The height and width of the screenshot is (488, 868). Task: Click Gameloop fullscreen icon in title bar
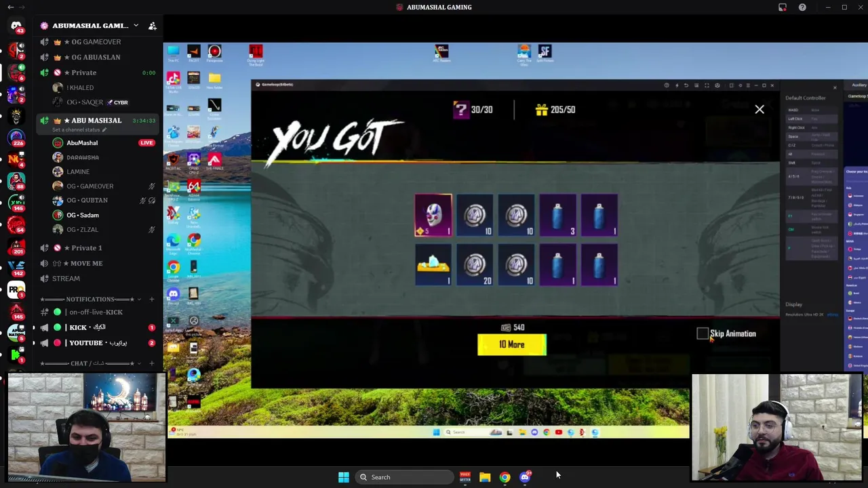click(707, 85)
